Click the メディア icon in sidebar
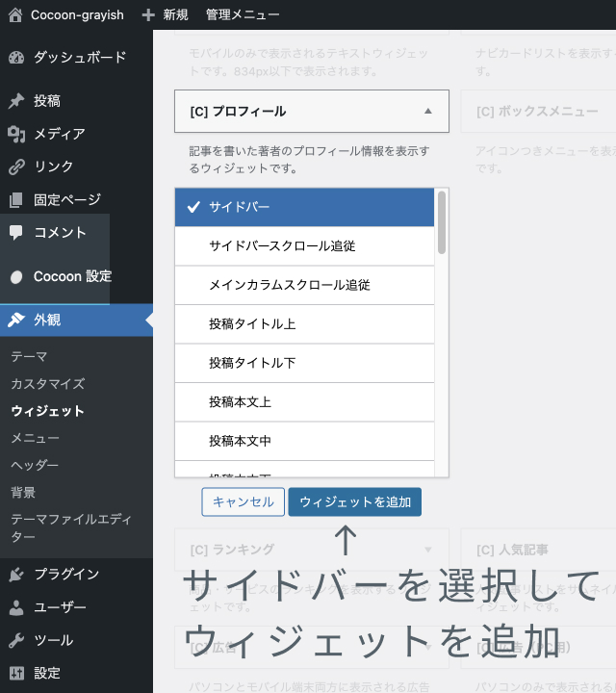Viewport: 616px width, 693px height. [16, 134]
